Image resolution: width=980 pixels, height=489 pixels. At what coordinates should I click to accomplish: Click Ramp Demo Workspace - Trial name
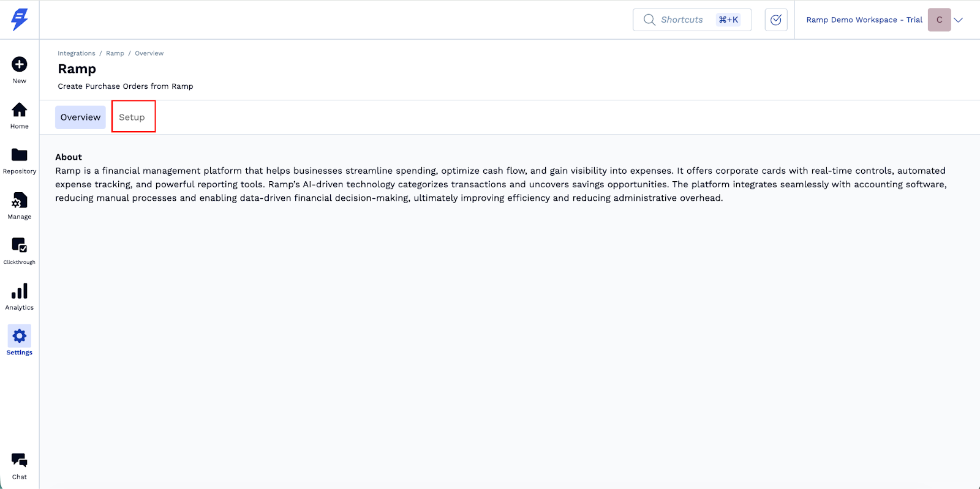[x=864, y=20]
